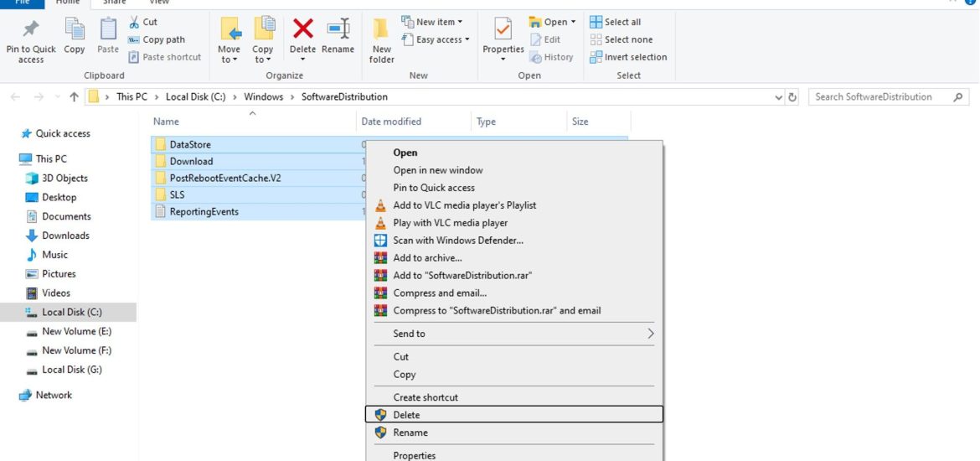Open the ribbon Open dropdown
The height and width of the screenshot is (461, 980).
point(553,22)
